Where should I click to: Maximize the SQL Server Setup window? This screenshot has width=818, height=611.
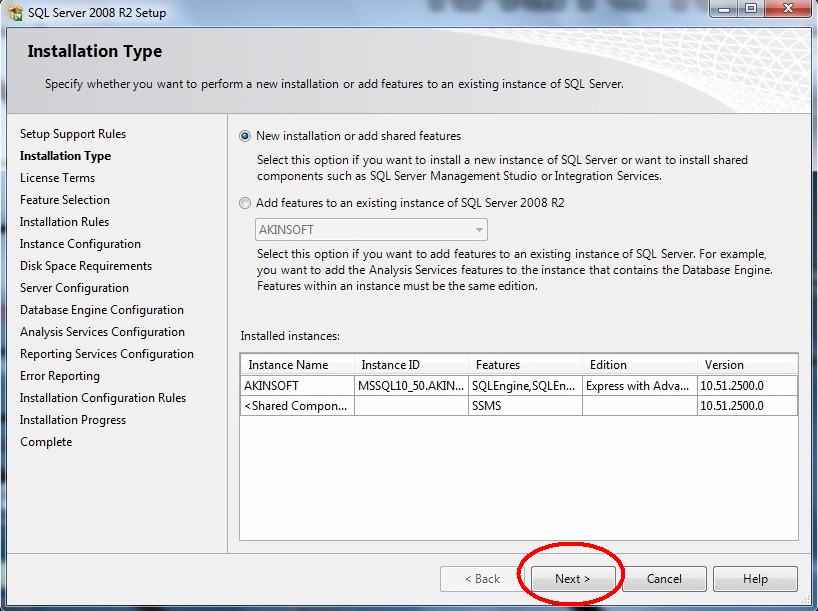[x=751, y=9]
